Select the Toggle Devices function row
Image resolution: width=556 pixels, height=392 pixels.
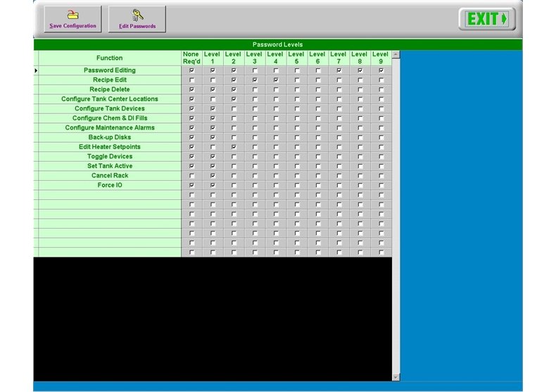click(109, 156)
